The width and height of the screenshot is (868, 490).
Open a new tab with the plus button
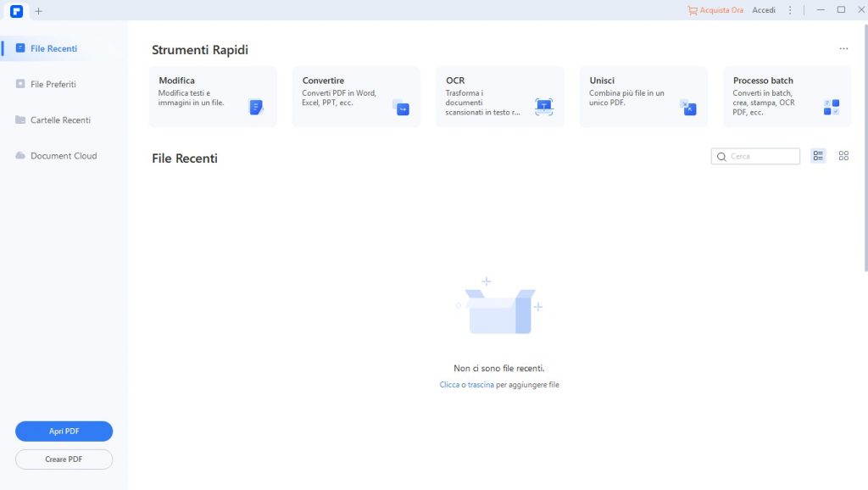coord(39,10)
